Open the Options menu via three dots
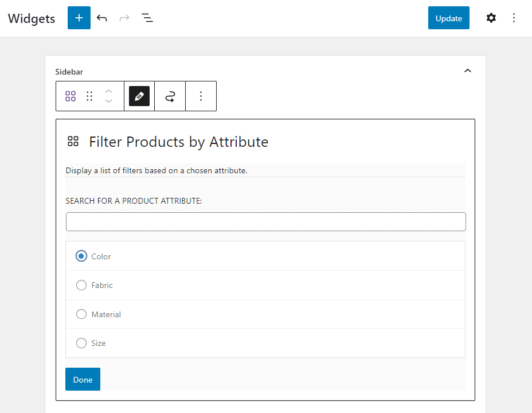The height and width of the screenshot is (413, 532). click(514, 18)
